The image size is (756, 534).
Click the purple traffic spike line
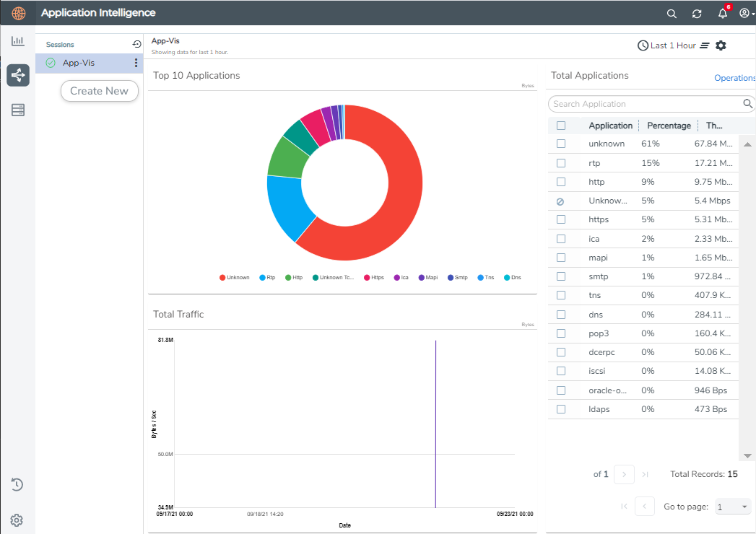(436, 424)
